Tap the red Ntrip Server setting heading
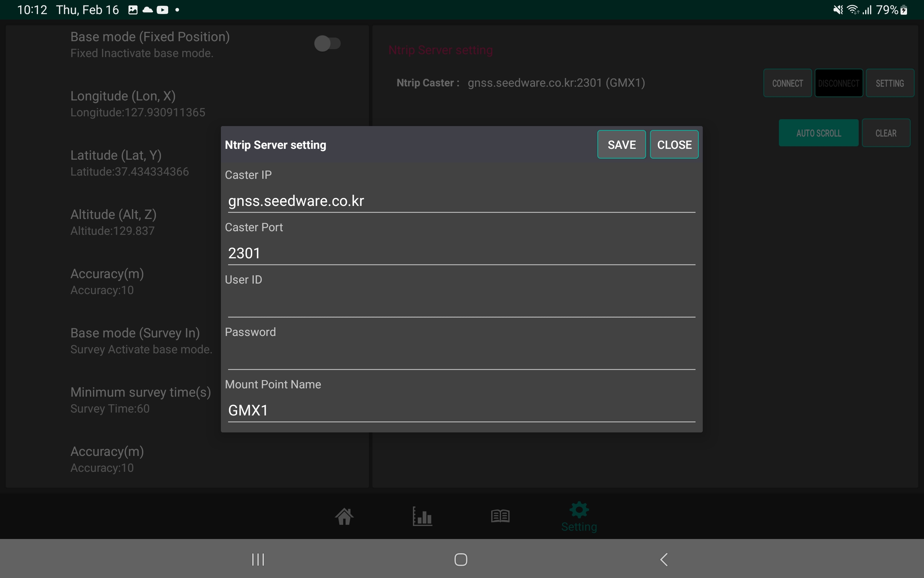This screenshot has width=924, height=578. 441,50
